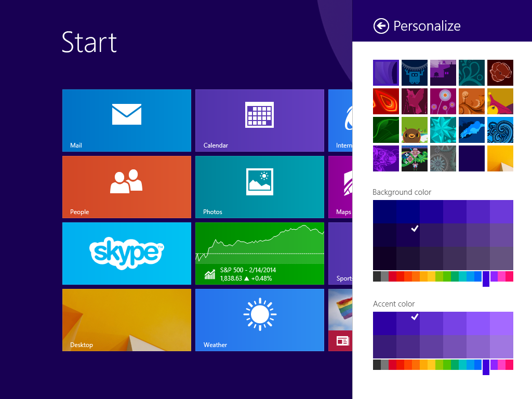Pick the lightest top-right accent color swatch
This screenshot has width=532, height=399.
501,323
